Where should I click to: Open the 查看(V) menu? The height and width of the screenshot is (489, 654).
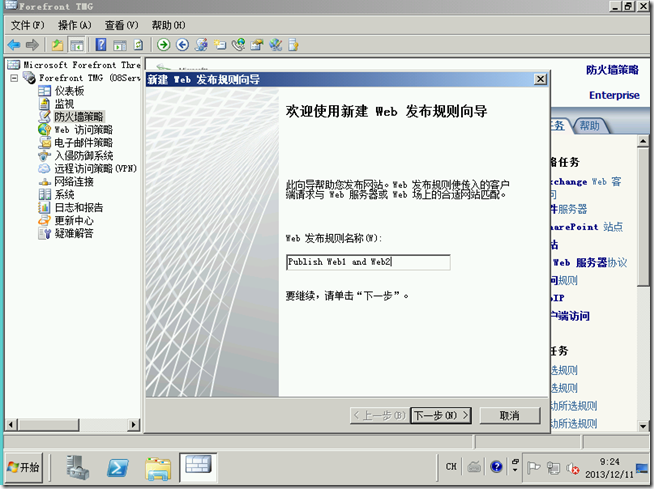pyautogui.click(x=121, y=25)
